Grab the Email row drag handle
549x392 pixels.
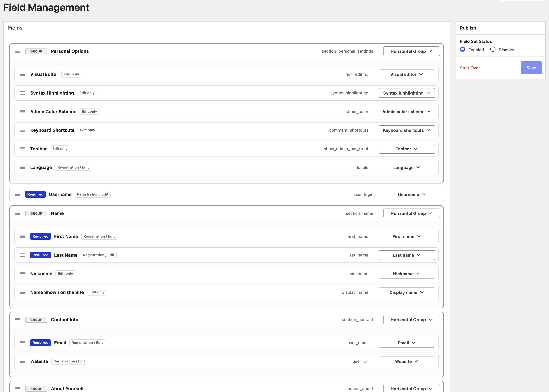coord(22,343)
